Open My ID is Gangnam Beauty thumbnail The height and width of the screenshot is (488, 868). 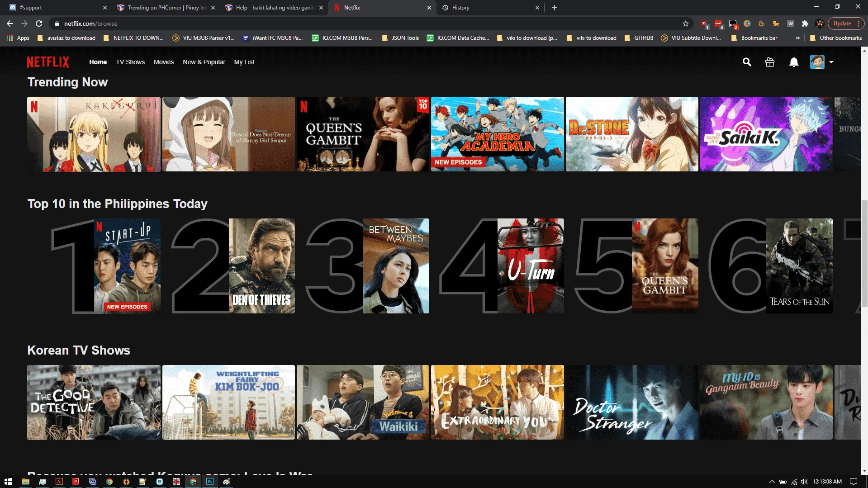(766, 403)
